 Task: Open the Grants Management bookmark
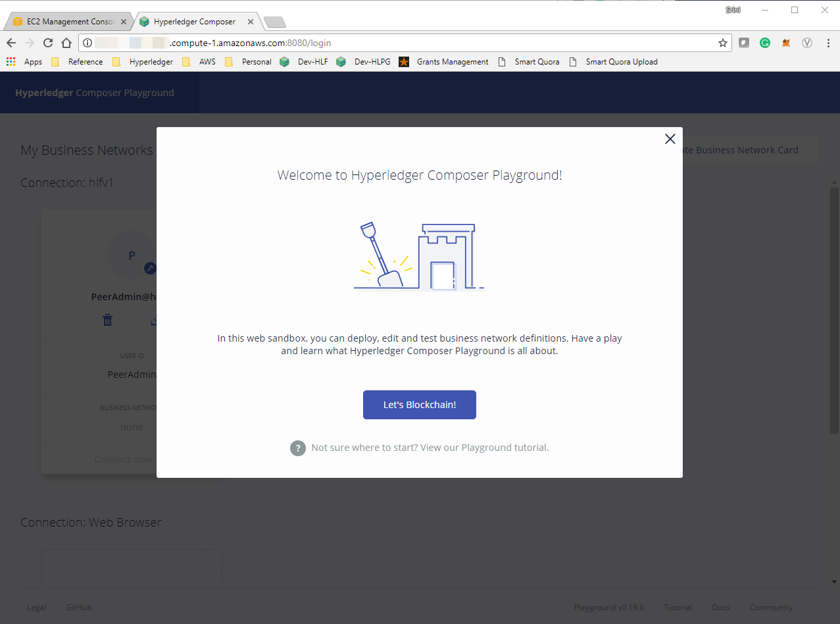tap(444, 62)
